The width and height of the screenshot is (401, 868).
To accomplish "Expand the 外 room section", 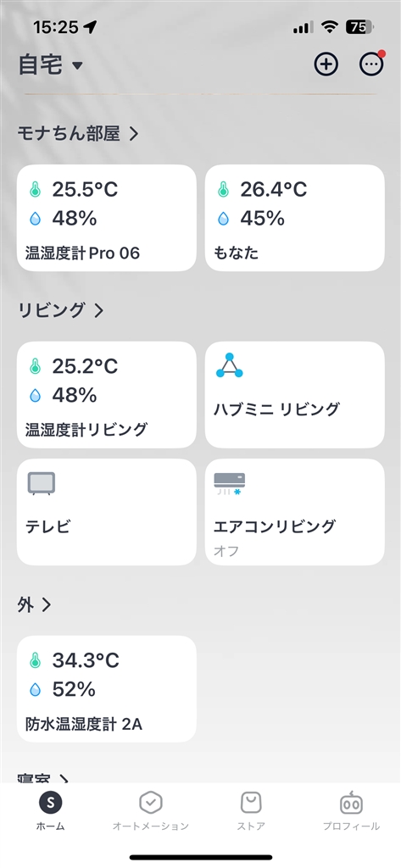I will [34, 604].
